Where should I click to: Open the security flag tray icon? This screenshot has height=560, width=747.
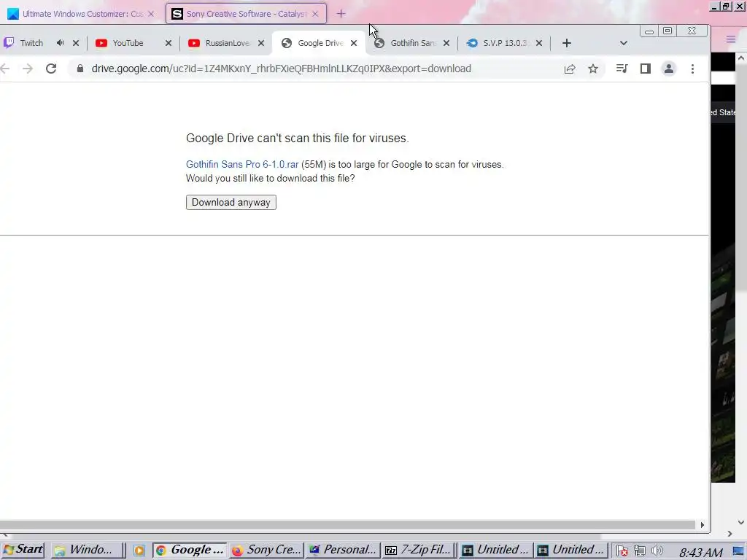tap(622, 551)
